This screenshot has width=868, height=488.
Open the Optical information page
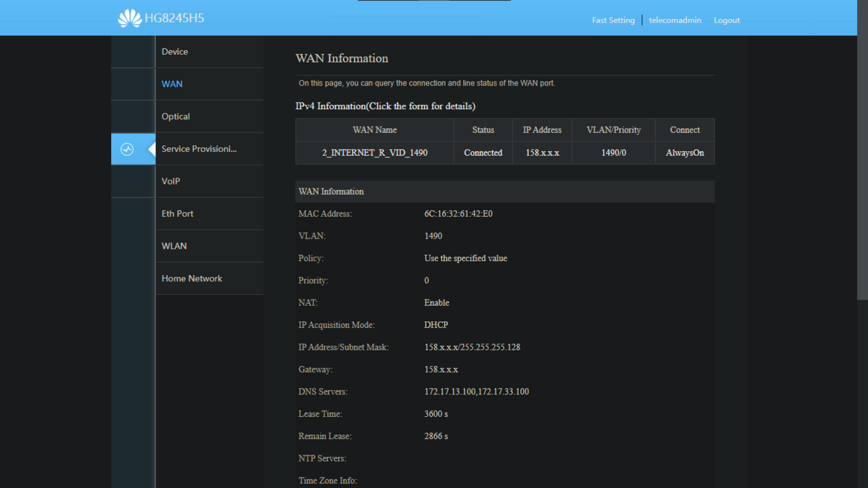[176, 117]
